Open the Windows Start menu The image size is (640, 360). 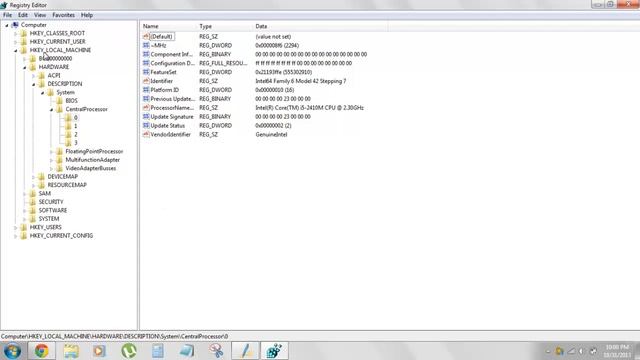click(12, 351)
